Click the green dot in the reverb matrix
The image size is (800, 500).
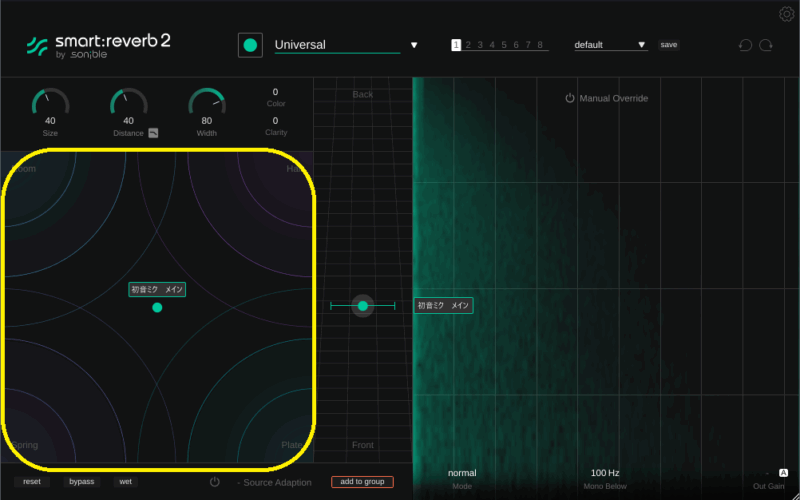tap(157, 307)
